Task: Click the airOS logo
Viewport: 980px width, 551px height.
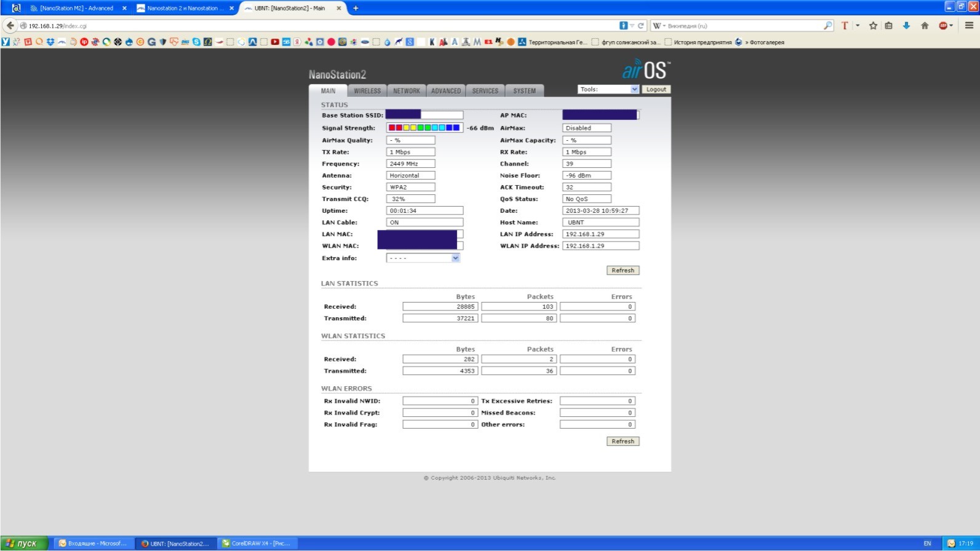Action: pos(645,69)
